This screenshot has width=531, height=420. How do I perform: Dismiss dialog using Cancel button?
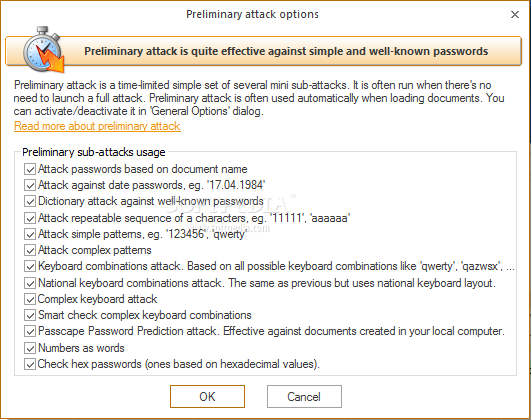tap(304, 396)
